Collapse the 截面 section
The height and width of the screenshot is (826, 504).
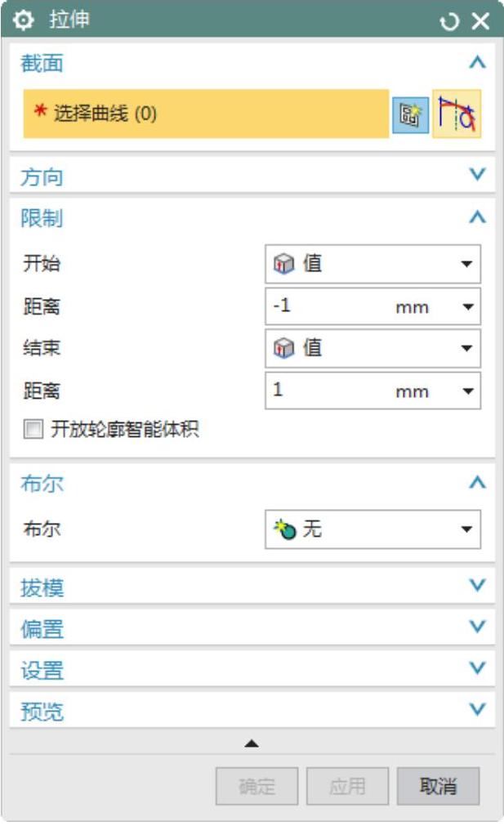coord(479,63)
